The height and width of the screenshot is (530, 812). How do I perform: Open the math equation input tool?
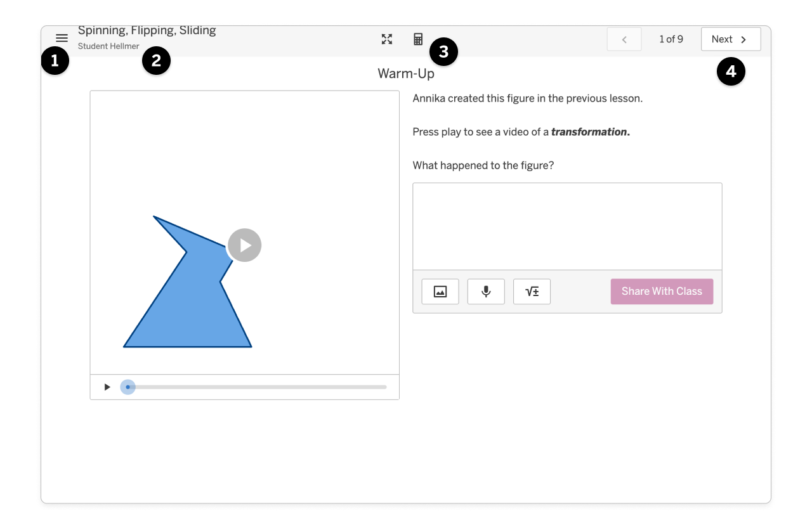click(x=532, y=291)
